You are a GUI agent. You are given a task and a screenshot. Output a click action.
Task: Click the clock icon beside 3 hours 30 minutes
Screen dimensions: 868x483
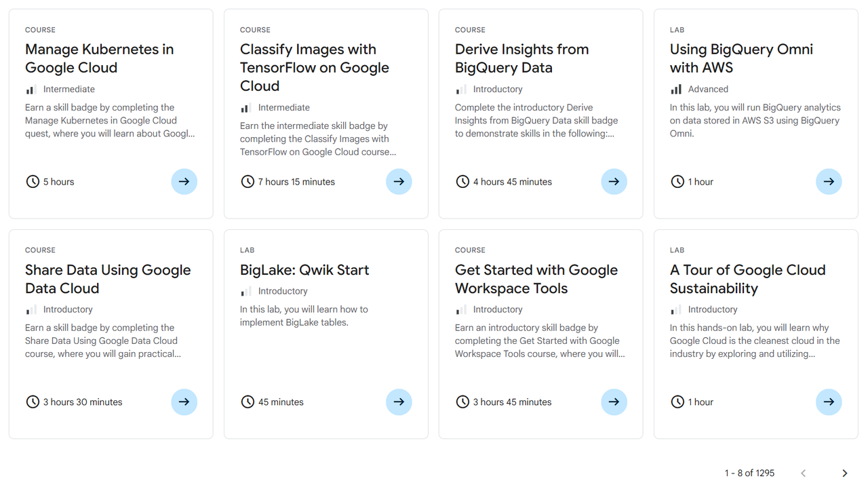[33, 402]
